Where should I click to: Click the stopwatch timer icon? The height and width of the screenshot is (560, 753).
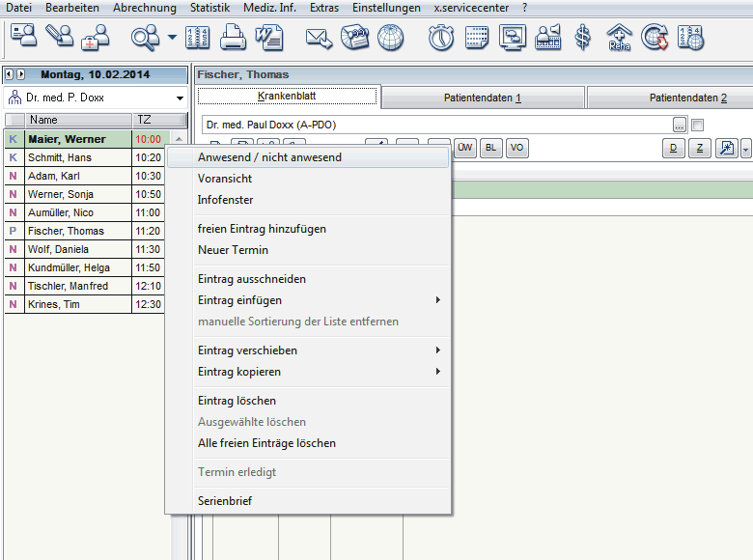(x=442, y=39)
